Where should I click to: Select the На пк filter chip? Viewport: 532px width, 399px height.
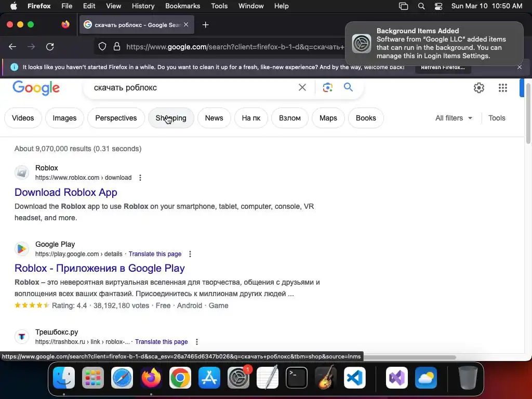[x=251, y=118]
